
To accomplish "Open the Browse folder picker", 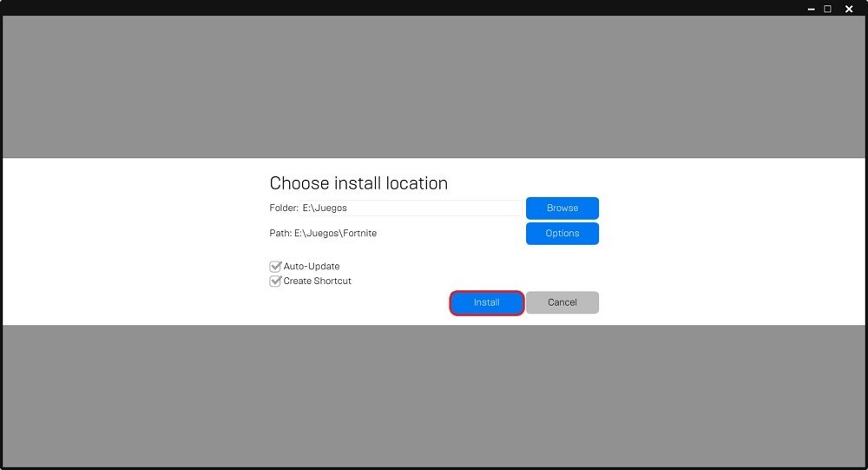I will 562,208.
